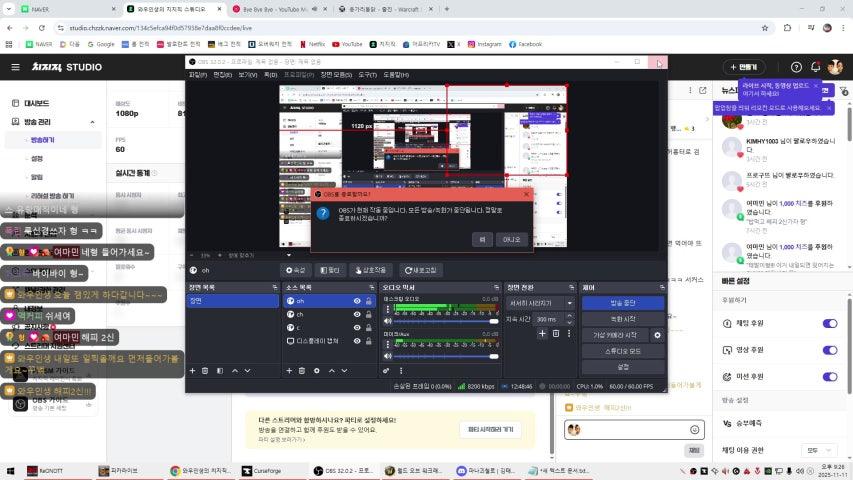Disable the 미션 후원 switch
The height and width of the screenshot is (480, 853).
tap(829, 375)
